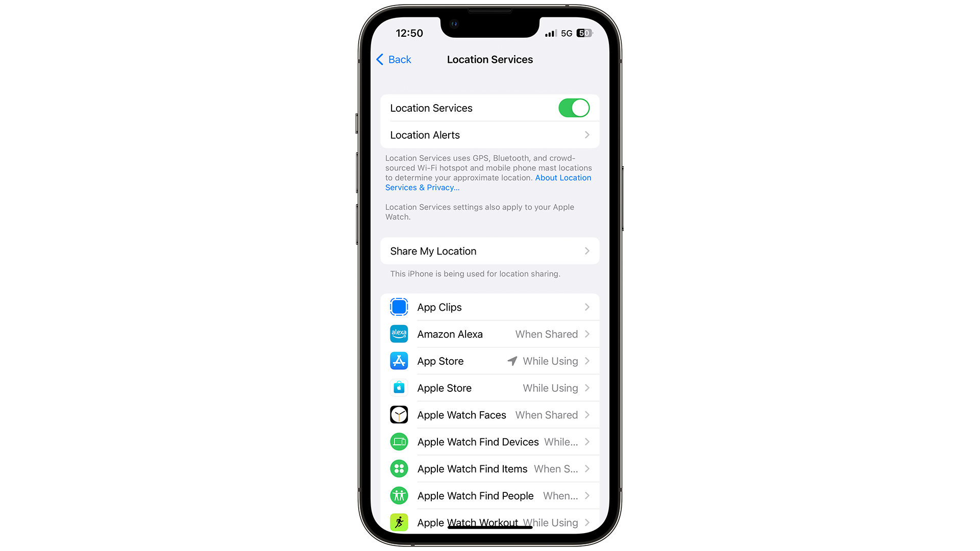Tap the Apple Watch Find Items icon

tap(398, 469)
